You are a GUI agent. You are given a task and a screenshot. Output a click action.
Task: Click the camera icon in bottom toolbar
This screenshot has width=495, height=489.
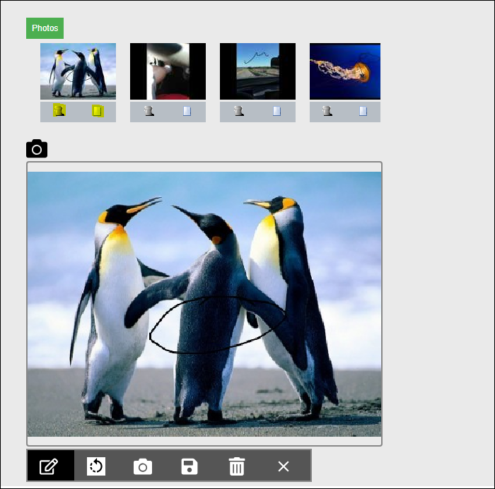(143, 466)
